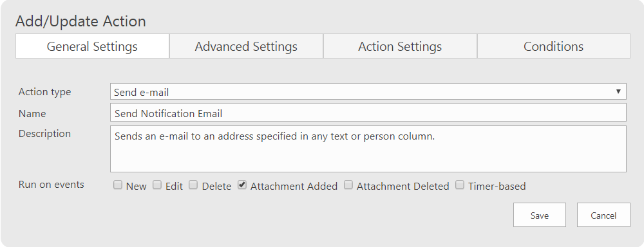Save the action settings
644x247 pixels.
539,215
